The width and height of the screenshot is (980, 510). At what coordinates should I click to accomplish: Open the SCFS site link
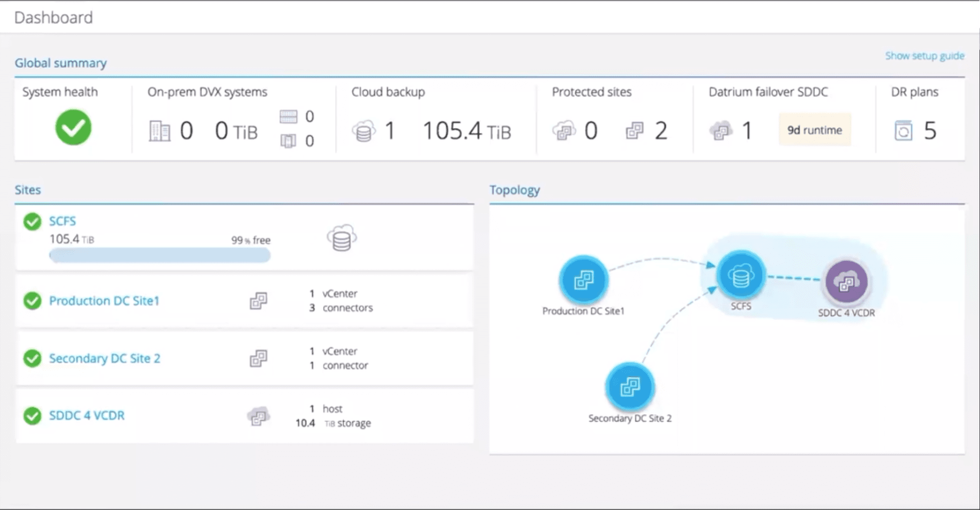coord(62,221)
